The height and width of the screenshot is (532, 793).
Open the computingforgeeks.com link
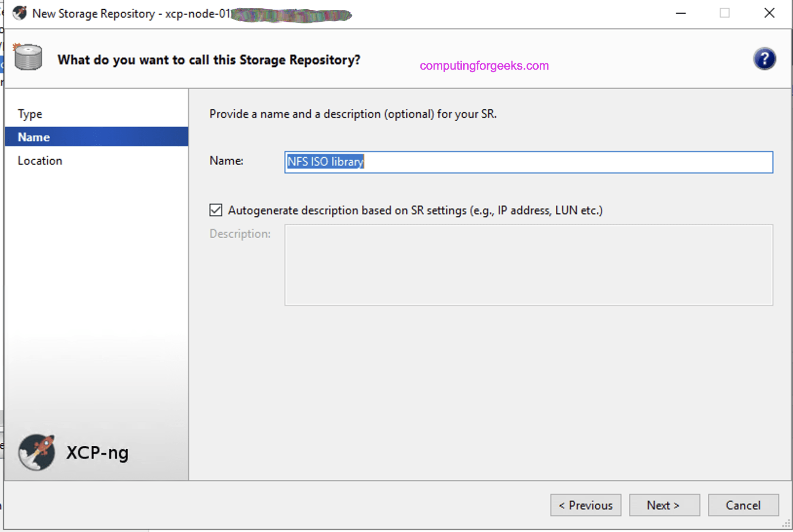(x=483, y=66)
